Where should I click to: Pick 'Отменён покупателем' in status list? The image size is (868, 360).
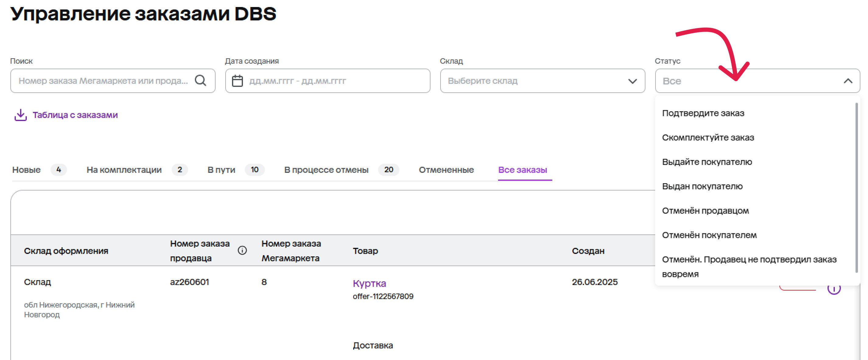pos(709,235)
